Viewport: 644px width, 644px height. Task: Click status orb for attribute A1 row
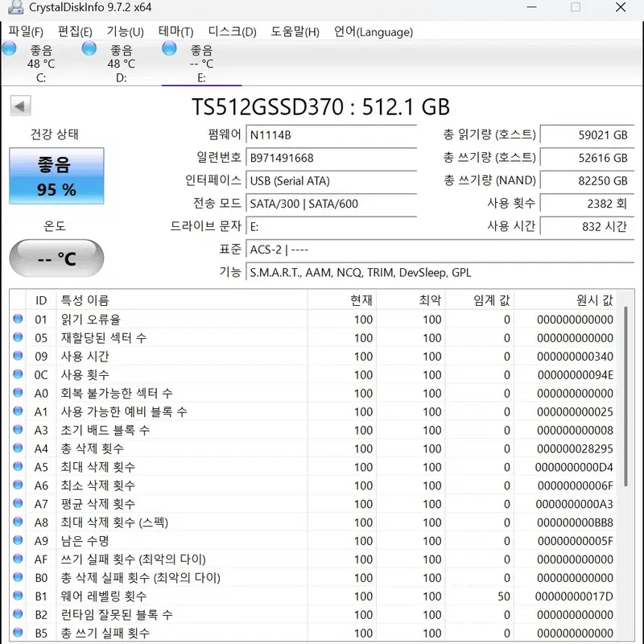[x=18, y=411]
